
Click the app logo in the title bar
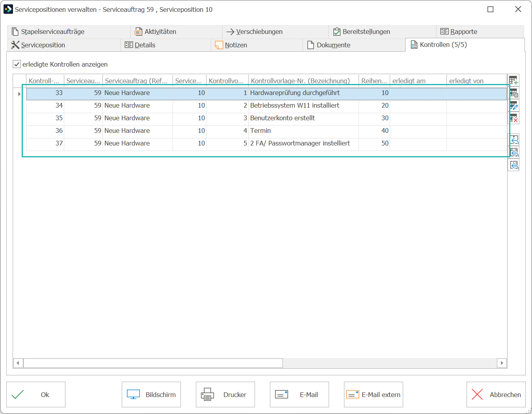click(8, 9)
